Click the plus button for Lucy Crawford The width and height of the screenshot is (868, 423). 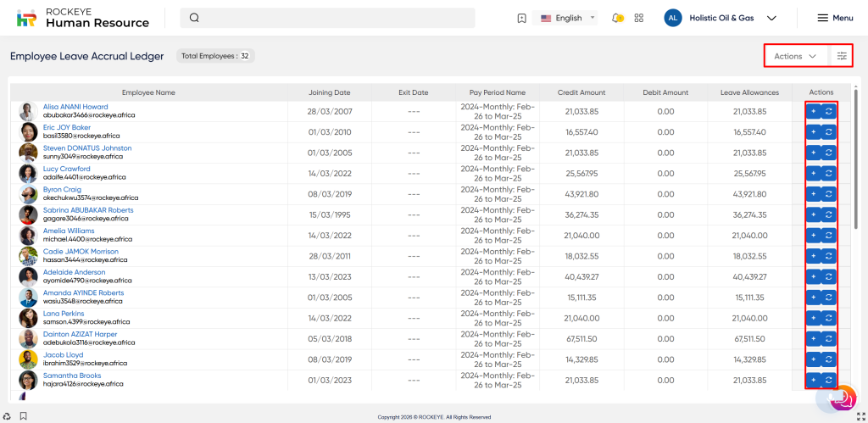point(813,173)
